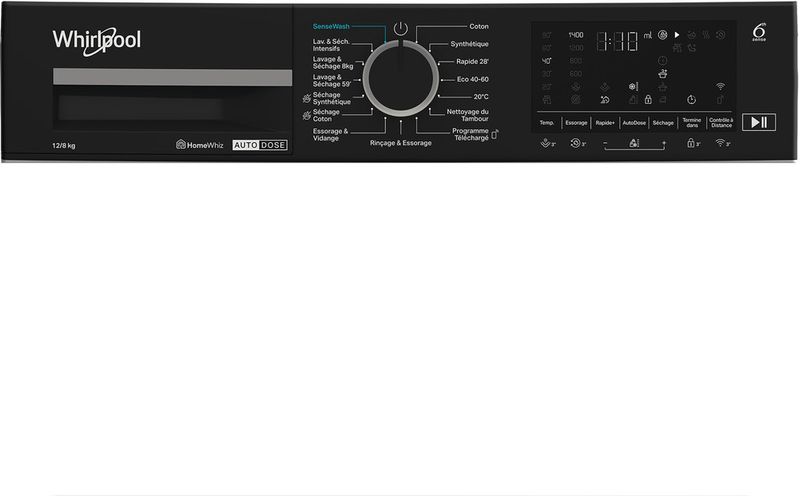Viewport: 800px width, 496px height.
Task: Tap the steam icon beside Séchage Synthétique
Action: click(307, 98)
